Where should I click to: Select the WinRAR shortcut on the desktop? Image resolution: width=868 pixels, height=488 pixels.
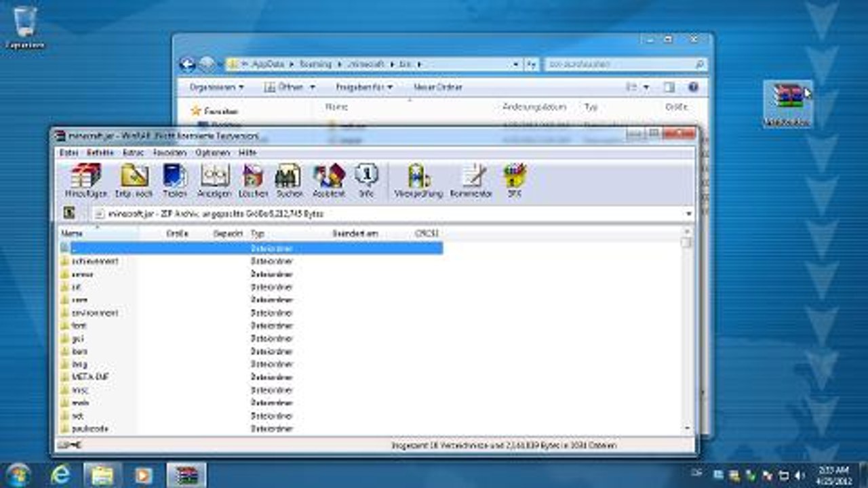pyautogui.click(x=787, y=104)
